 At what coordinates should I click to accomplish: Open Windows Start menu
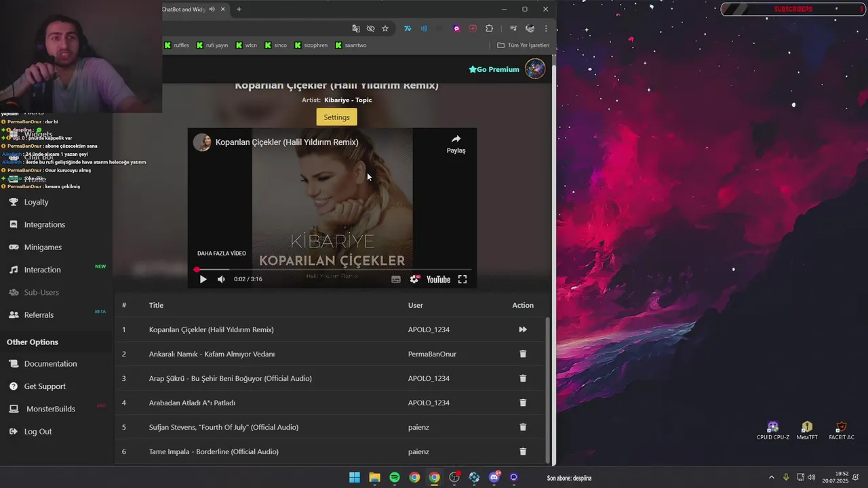pyautogui.click(x=355, y=478)
